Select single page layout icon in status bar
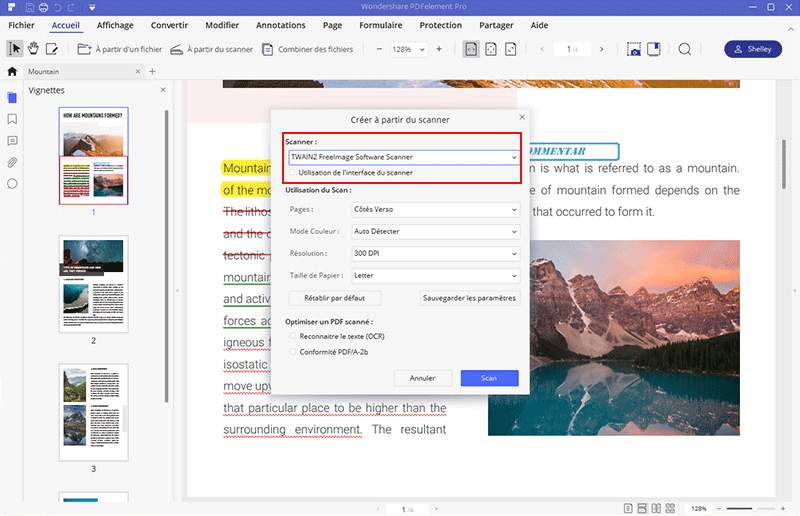The height and width of the screenshot is (516, 800). (x=628, y=508)
